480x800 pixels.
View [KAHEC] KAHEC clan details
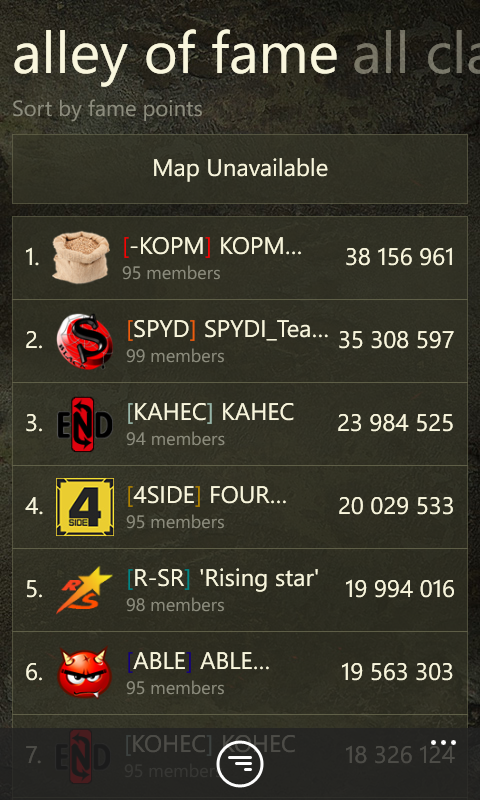pos(210,412)
